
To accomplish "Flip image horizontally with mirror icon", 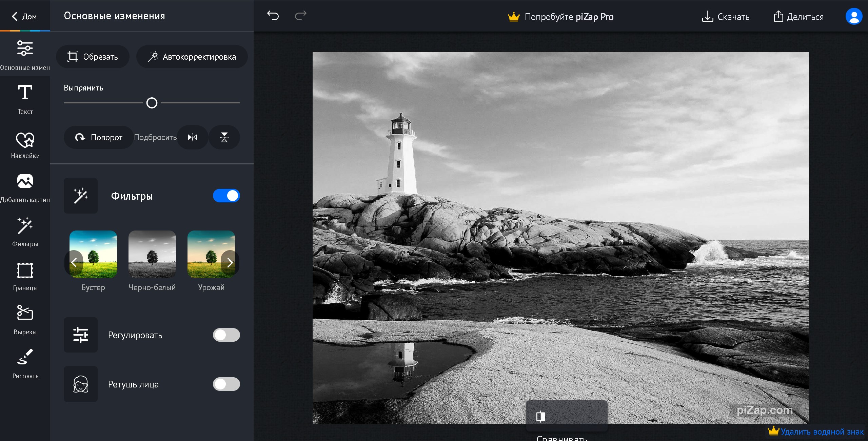I will coord(193,137).
